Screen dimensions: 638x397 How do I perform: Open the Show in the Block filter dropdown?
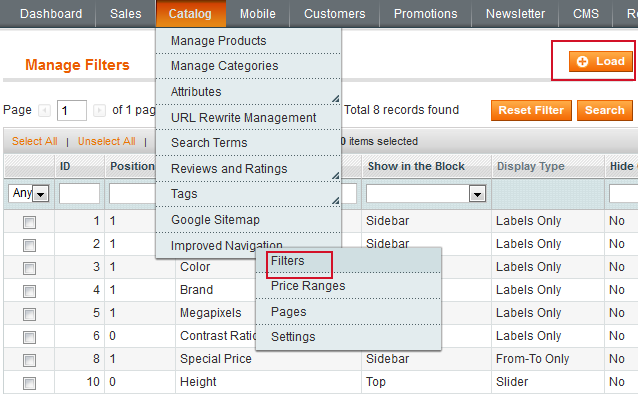pyautogui.click(x=426, y=194)
